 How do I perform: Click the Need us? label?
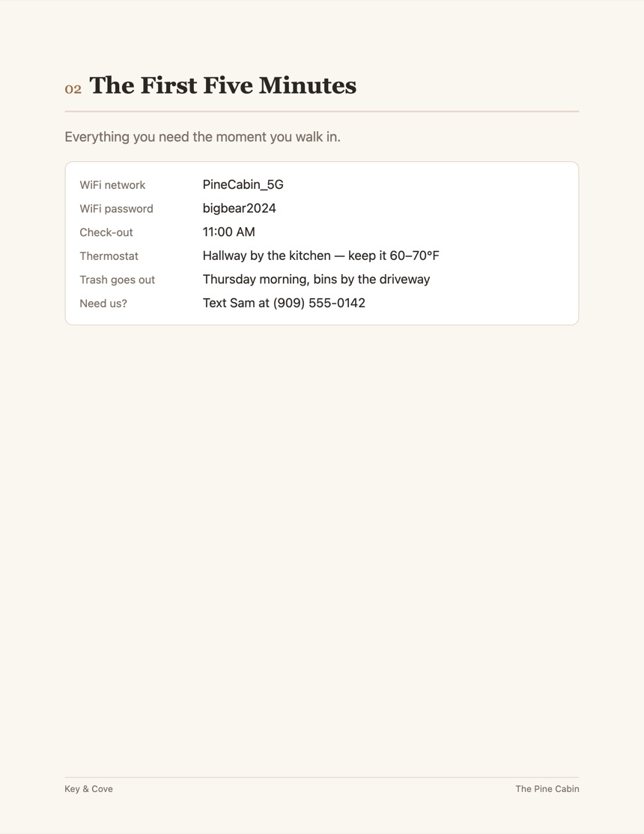tap(103, 303)
